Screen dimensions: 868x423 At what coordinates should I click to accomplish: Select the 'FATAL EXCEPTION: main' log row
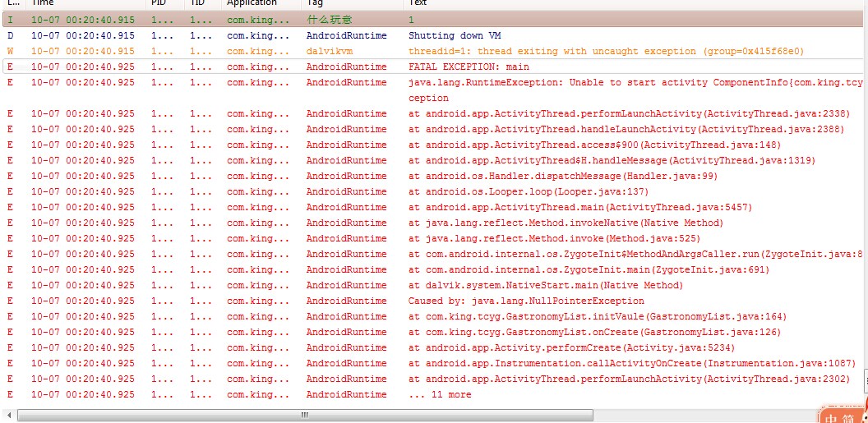click(469, 67)
